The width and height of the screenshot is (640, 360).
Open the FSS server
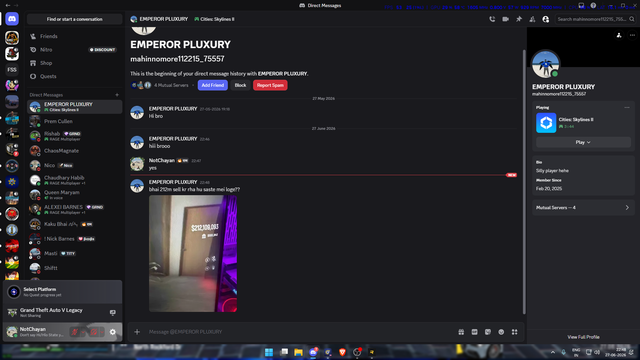pyautogui.click(x=12, y=69)
